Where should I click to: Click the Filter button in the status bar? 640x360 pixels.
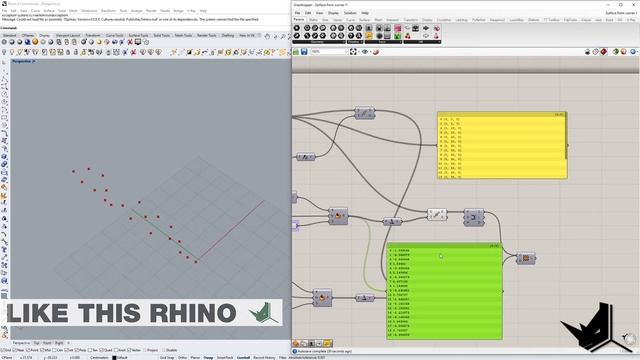click(x=282, y=358)
